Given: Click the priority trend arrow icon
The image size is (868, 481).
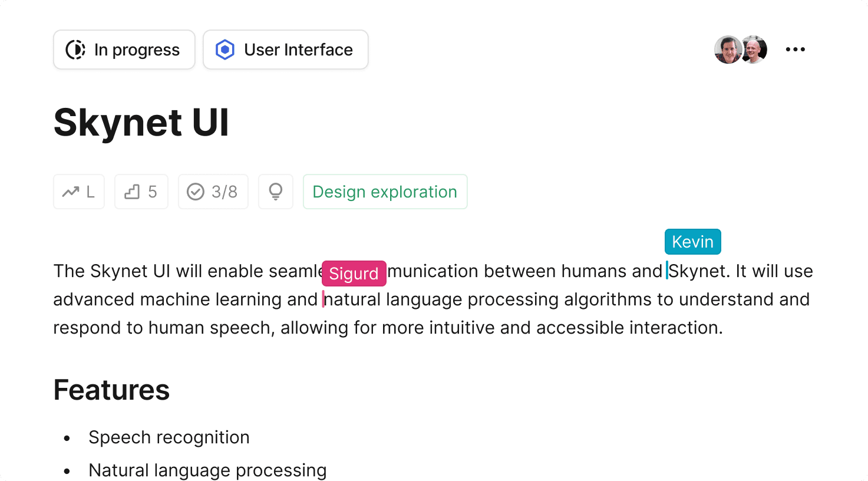Looking at the screenshot, I should 71,192.
